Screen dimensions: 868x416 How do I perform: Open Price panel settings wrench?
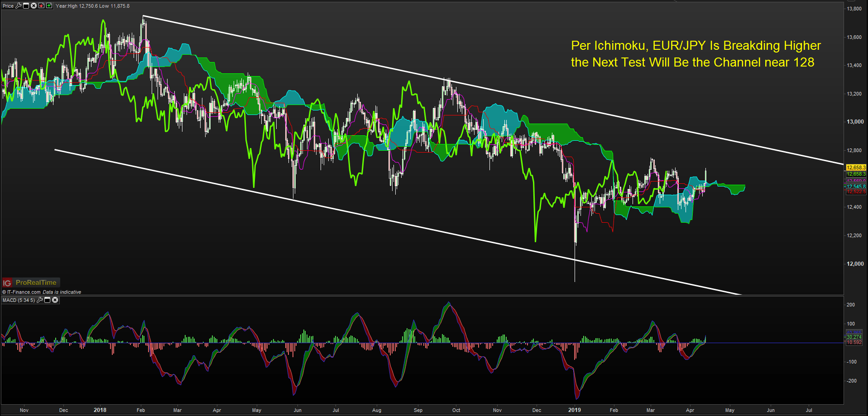pos(19,6)
